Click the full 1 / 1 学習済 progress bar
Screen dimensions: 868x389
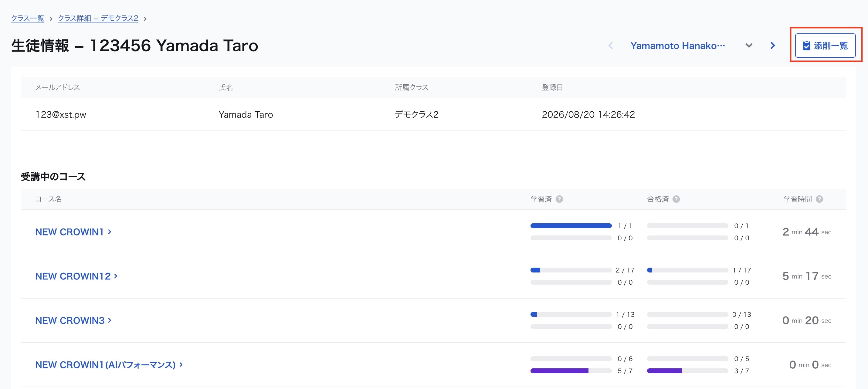pyautogui.click(x=571, y=226)
